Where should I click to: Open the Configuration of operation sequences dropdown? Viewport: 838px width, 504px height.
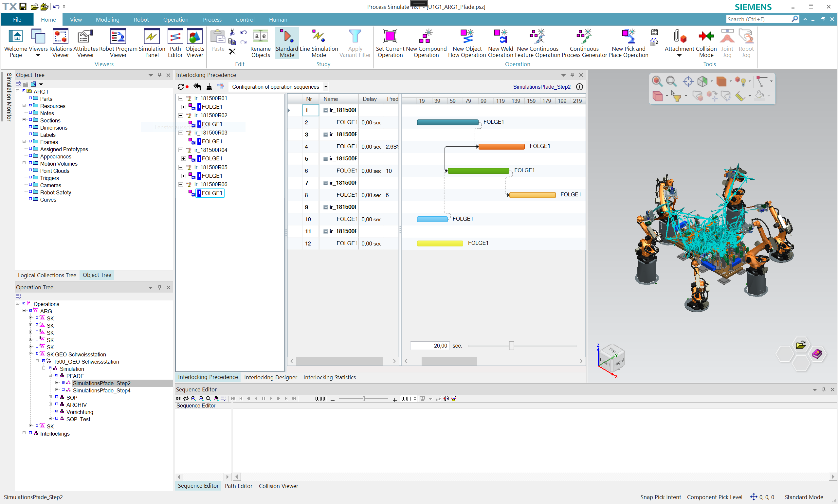(326, 87)
